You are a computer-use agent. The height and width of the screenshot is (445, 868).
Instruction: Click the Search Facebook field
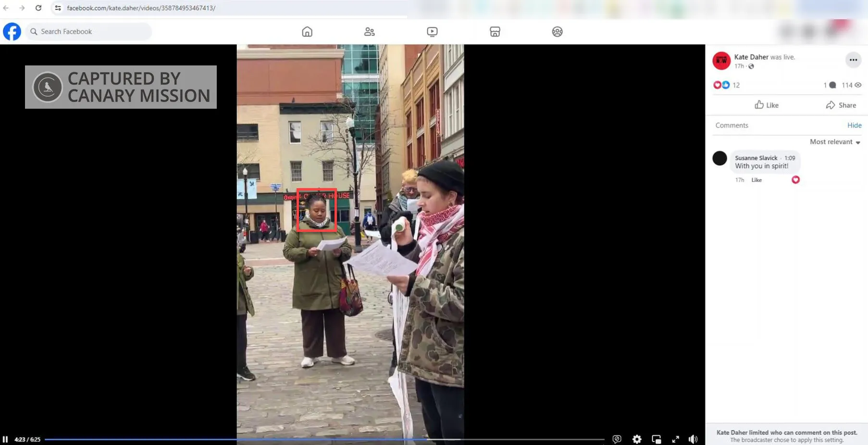(x=88, y=32)
